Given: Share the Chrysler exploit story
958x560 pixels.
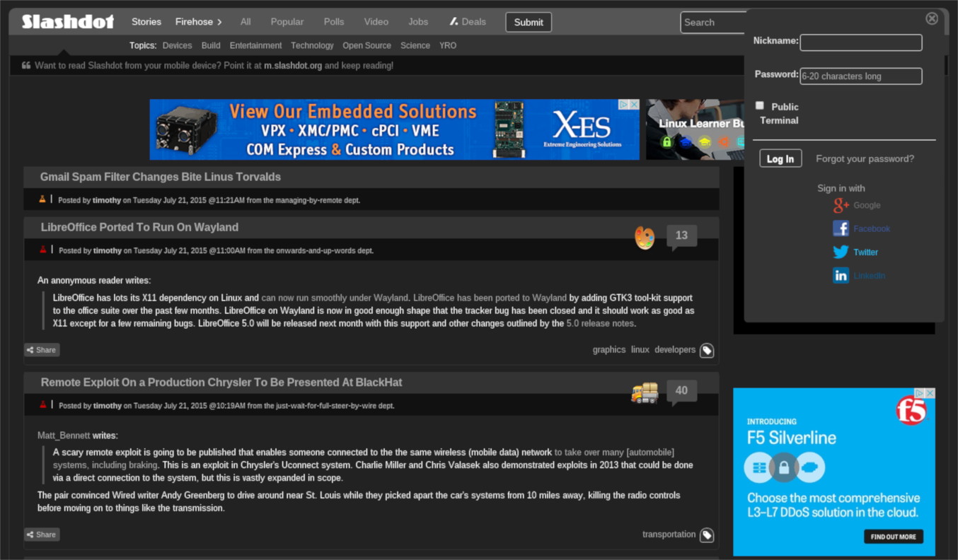Looking at the screenshot, I should click(x=42, y=535).
